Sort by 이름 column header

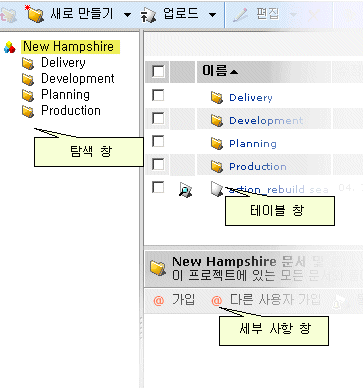[215, 71]
